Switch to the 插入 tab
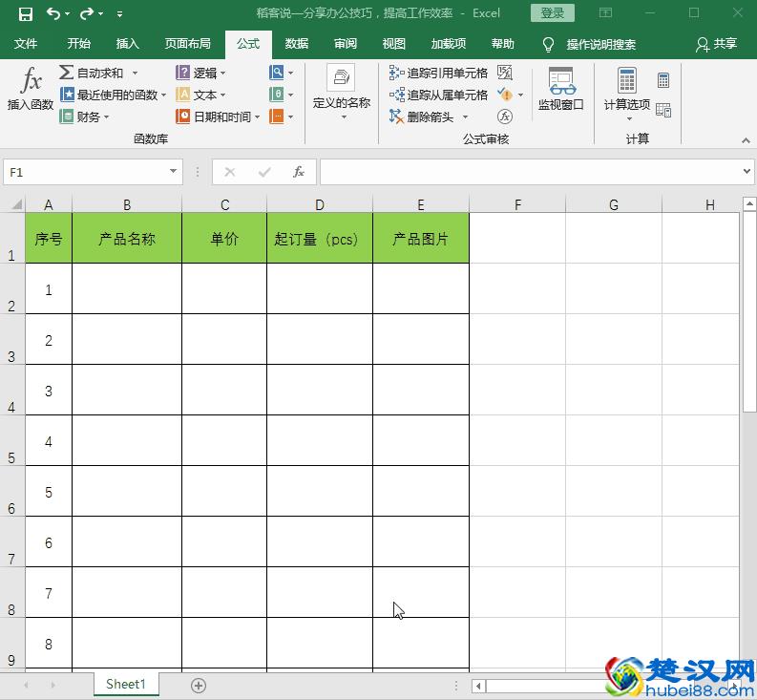This screenshot has height=700, width=757. (x=128, y=44)
